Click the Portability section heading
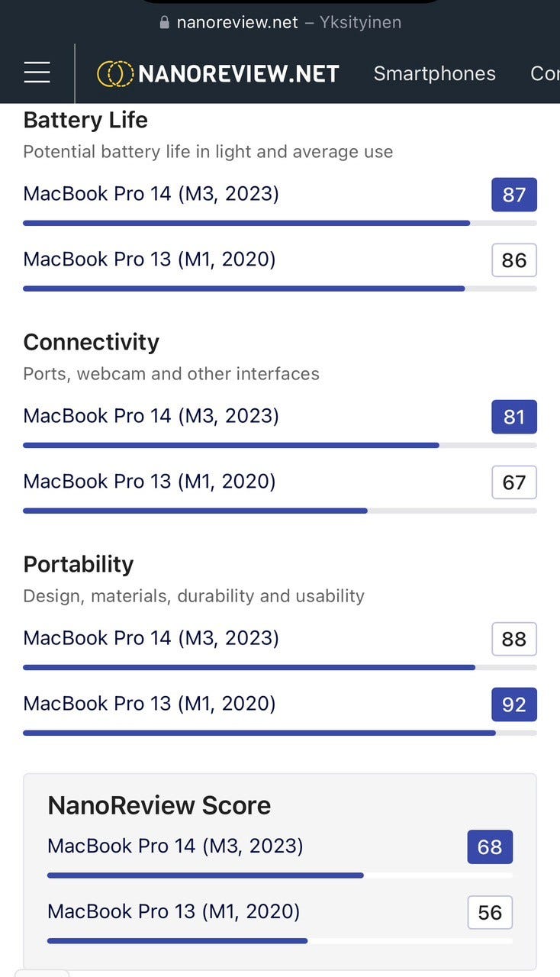The height and width of the screenshot is (977, 560). coord(79,564)
